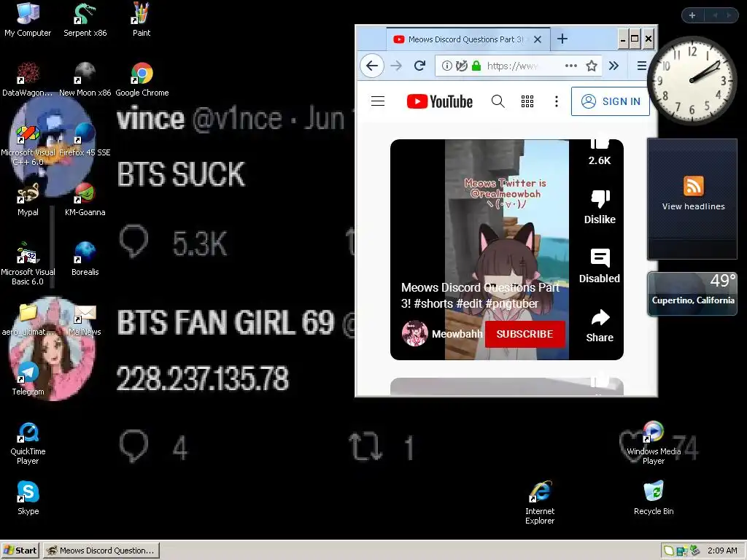
Task: Open a new browser tab
Action: 562,39
